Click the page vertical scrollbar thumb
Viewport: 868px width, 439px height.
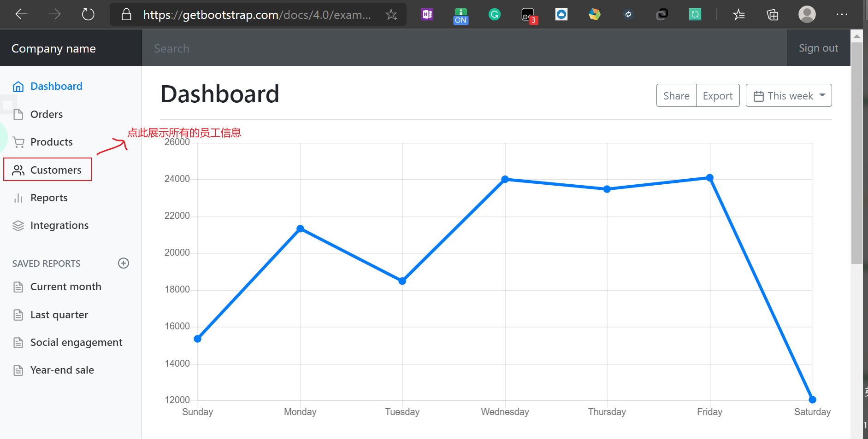[x=857, y=153]
